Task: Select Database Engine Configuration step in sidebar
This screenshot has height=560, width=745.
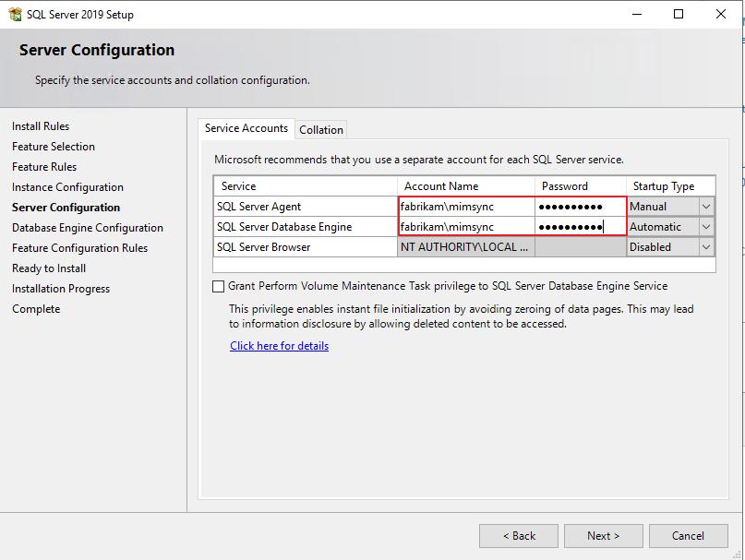Action: point(88,228)
